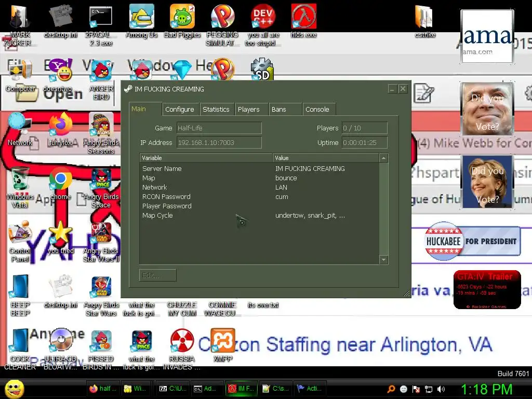The image size is (532, 399).
Task: Click the Players count field
Action: pos(364,128)
